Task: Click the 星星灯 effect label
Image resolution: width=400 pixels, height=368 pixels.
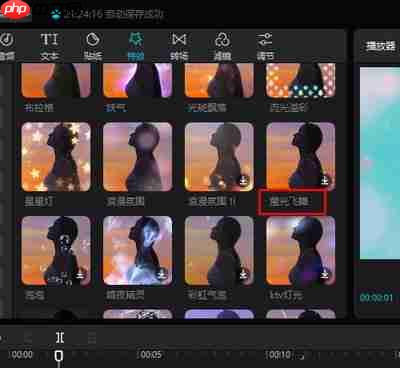Action: [39, 201]
